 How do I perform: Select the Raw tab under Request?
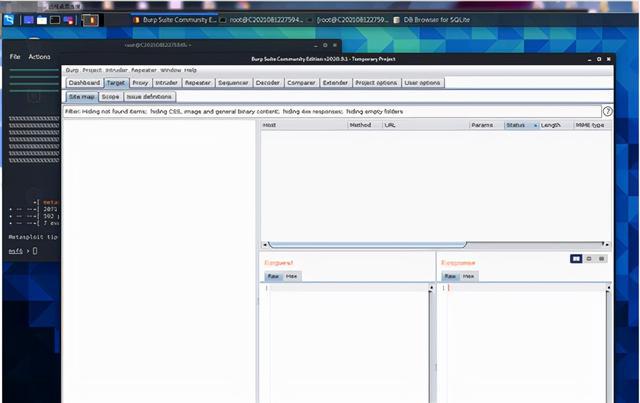pos(273,276)
